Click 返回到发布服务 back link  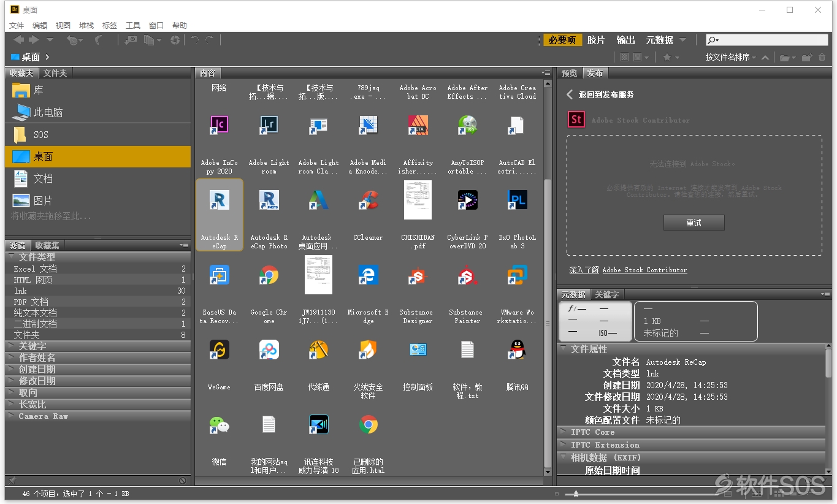tap(600, 94)
